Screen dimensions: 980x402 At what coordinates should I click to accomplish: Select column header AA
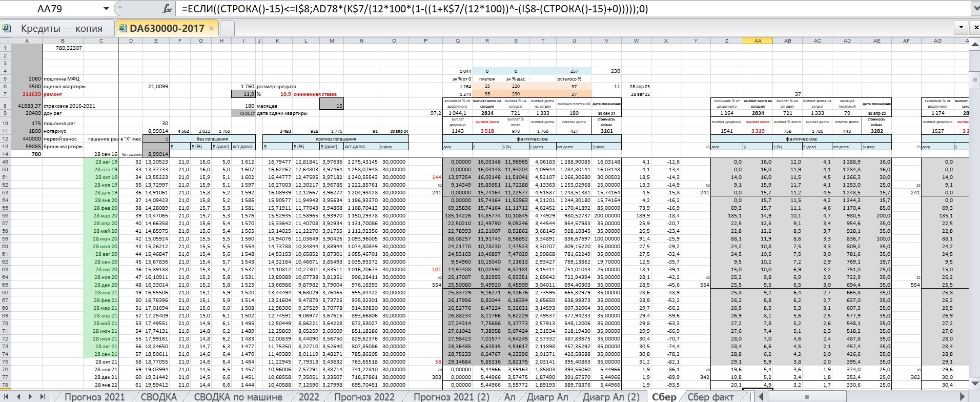pos(758,41)
